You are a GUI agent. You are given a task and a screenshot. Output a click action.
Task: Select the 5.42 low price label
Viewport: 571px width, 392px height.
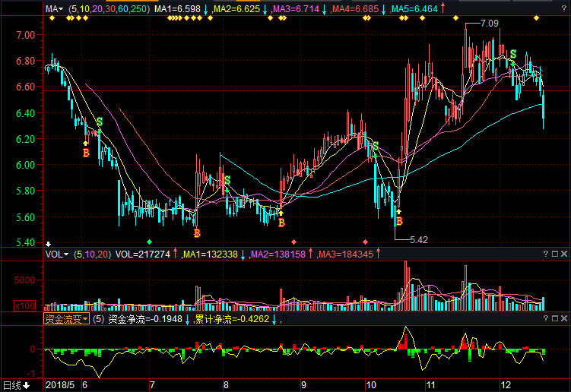[418, 239]
